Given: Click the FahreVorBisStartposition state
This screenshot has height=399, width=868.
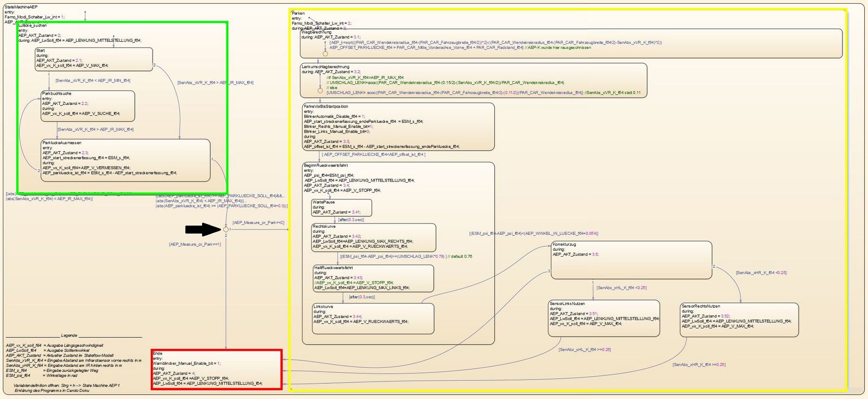Looking at the screenshot, I should [x=398, y=127].
